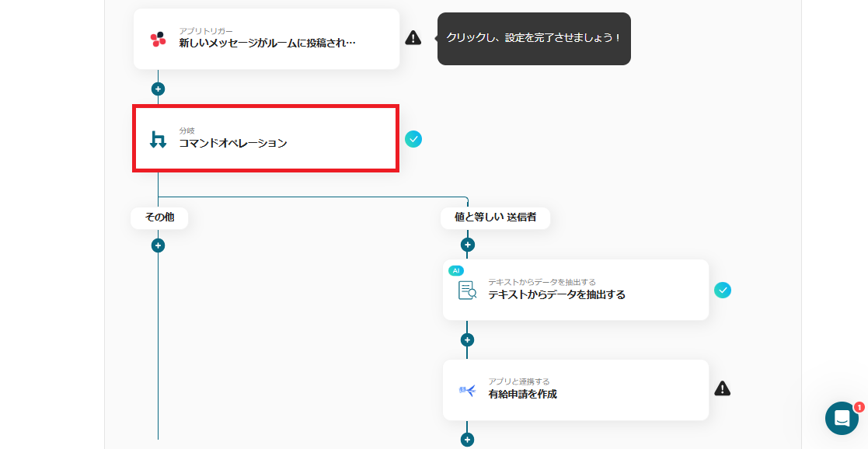Click the AI badge on the extract card
The width and height of the screenshot is (868, 449).
456,271
